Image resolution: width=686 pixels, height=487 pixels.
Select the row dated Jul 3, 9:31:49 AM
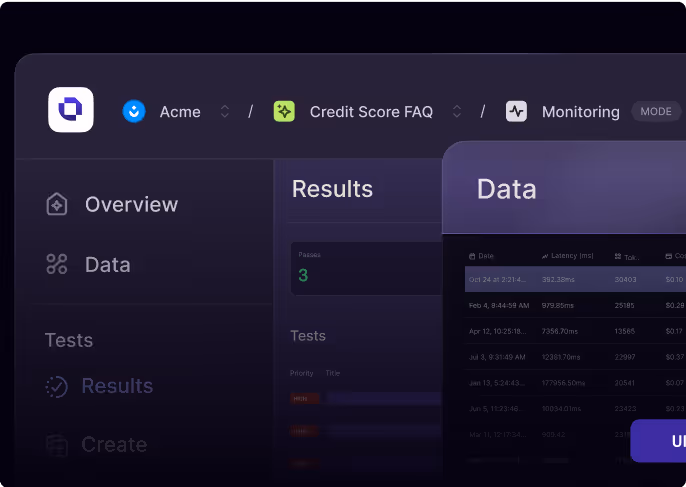[575, 357]
